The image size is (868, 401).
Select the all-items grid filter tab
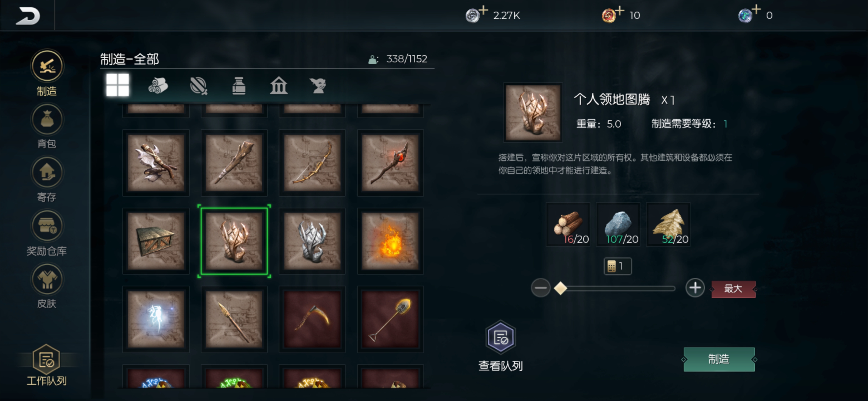(118, 85)
